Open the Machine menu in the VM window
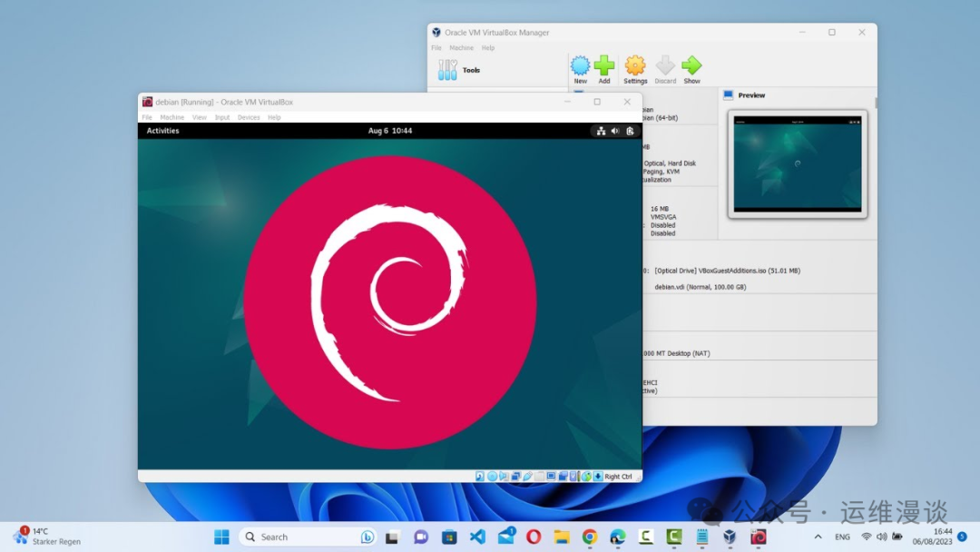 pyautogui.click(x=171, y=117)
